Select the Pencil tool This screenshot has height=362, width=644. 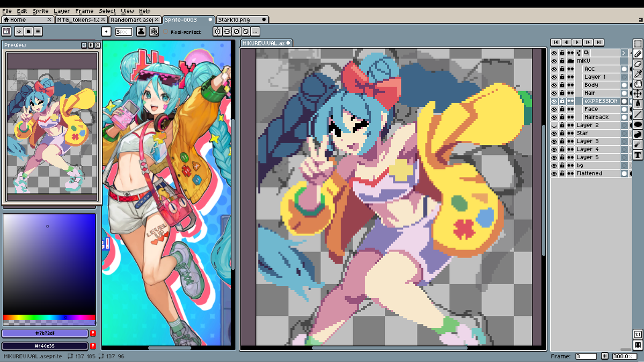[638, 54]
